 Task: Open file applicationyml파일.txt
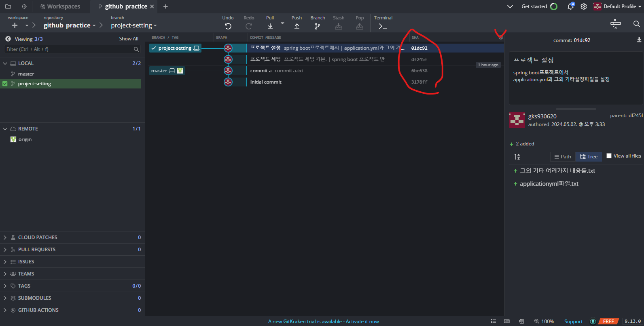549,184
